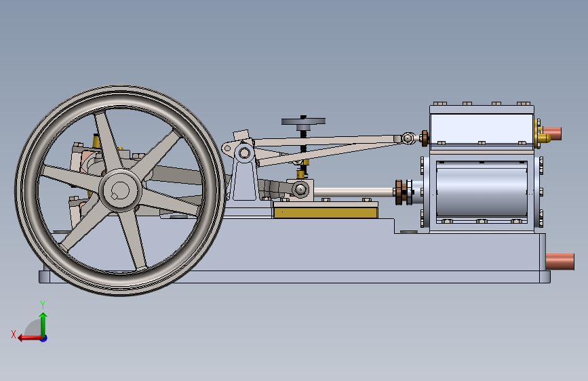
Task: Select the brown gland nut on valve rod
Action: coord(425,138)
